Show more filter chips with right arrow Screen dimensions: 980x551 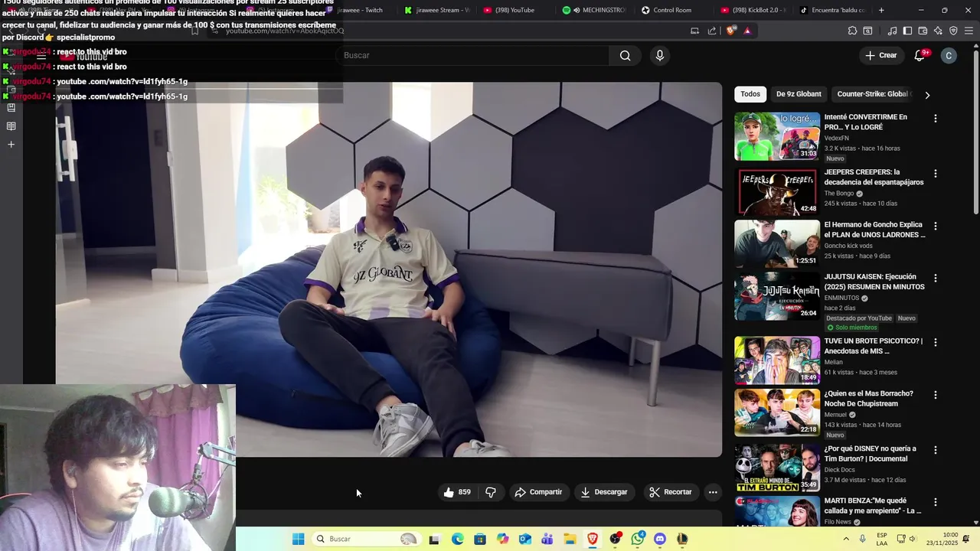click(x=927, y=95)
